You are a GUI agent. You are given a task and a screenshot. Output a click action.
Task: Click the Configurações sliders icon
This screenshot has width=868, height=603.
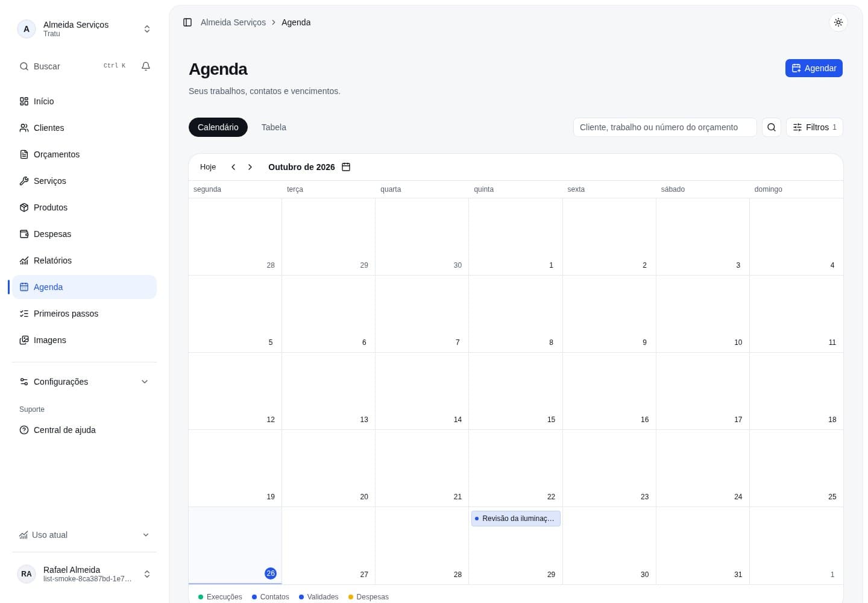[24, 382]
